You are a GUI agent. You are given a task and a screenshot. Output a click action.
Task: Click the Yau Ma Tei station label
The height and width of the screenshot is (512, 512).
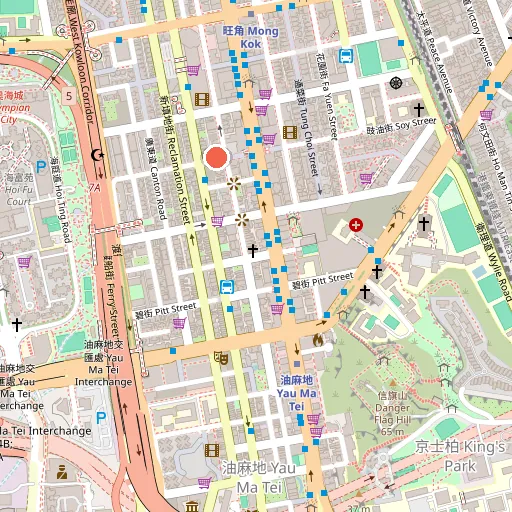coord(296,393)
